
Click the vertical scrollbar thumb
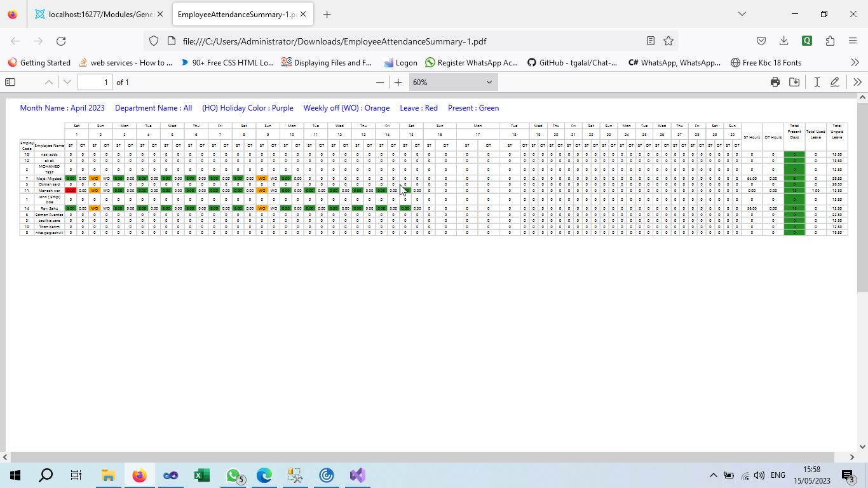point(862,197)
